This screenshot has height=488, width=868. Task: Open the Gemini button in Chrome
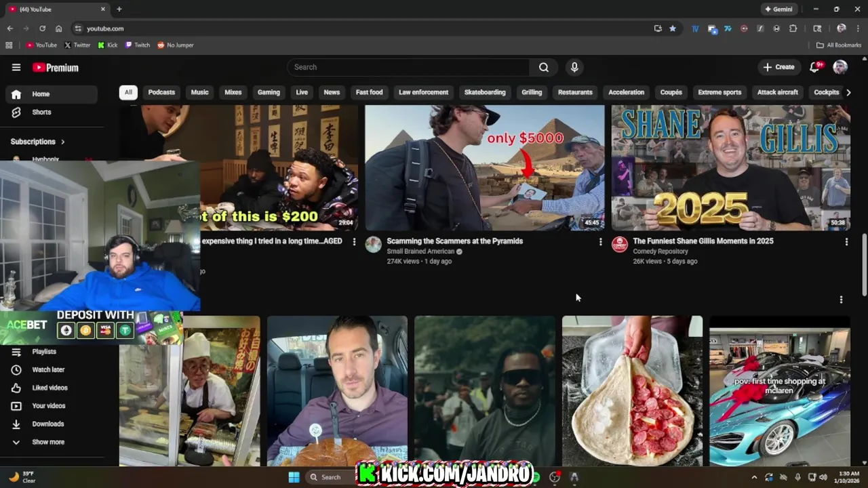[778, 9]
